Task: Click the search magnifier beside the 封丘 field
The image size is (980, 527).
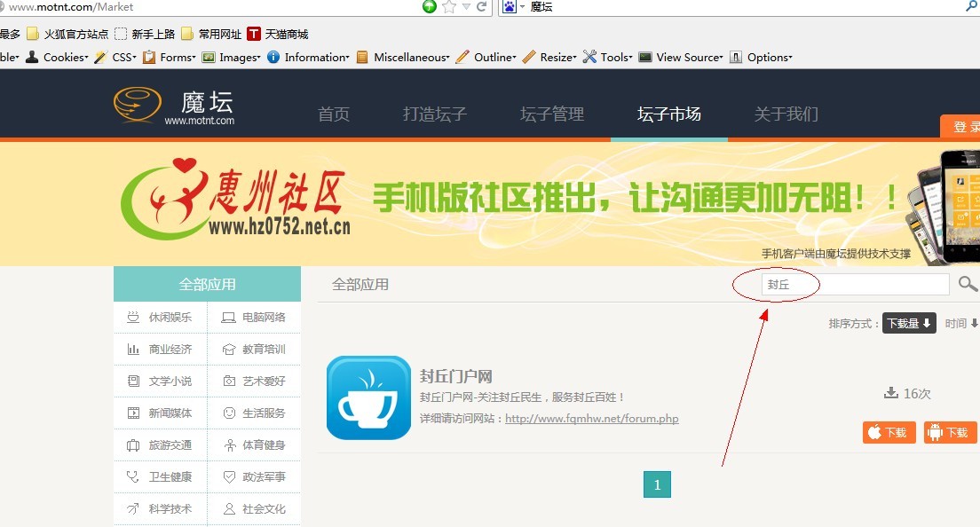Action: (x=968, y=284)
